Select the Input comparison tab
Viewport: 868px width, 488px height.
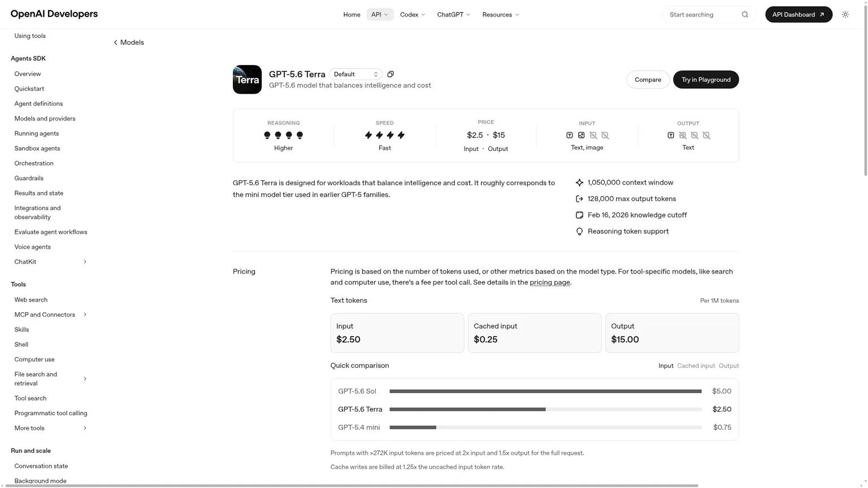click(666, 366)
